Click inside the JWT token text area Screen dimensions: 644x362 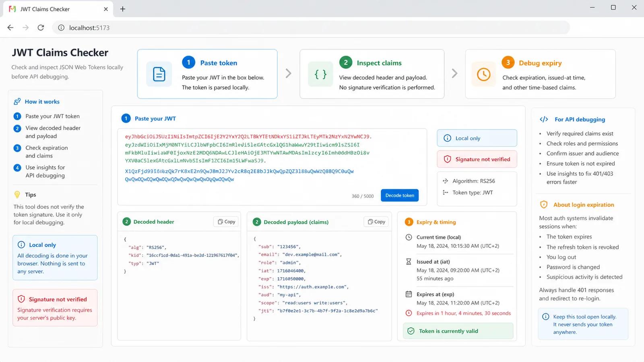point(272,167)
